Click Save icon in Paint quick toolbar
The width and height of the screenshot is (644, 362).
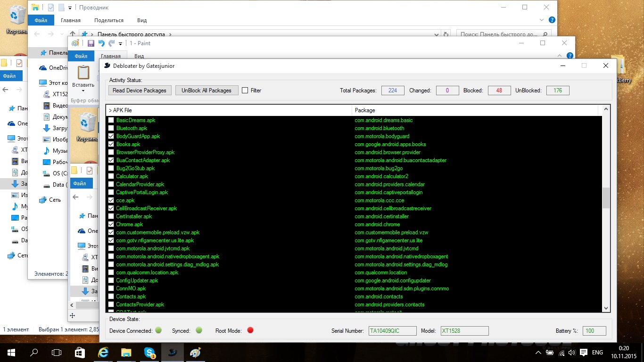(x=91, y=43)
